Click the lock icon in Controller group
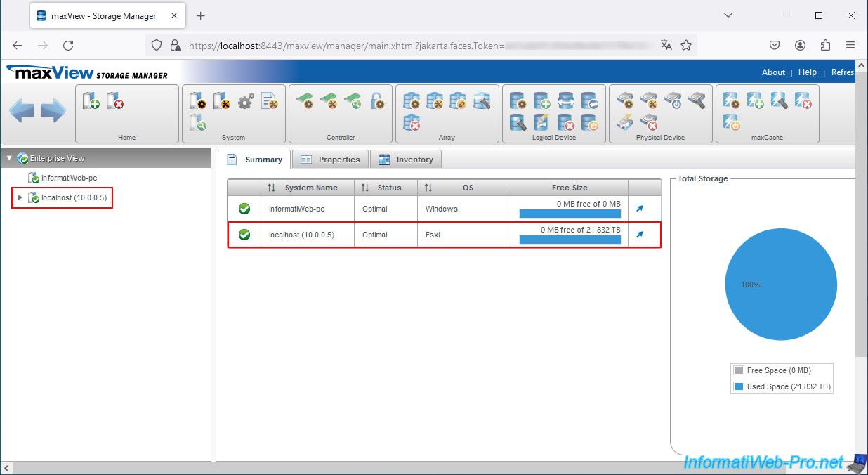 tap(377, 101)
